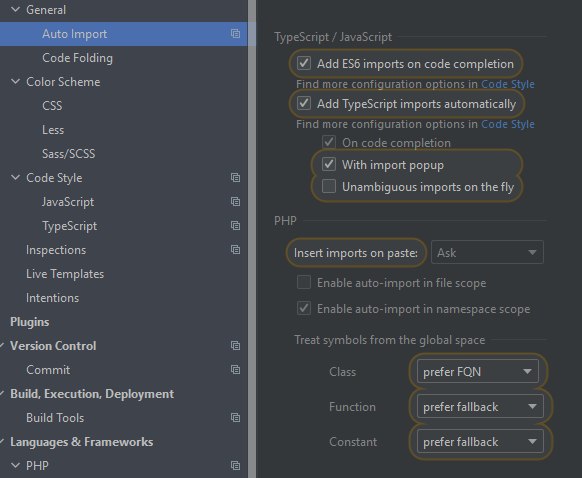Open Build, Execution, Deployment section
This screenshot has height=478, width=582.
pyautogui.click(x=92, y=394)
